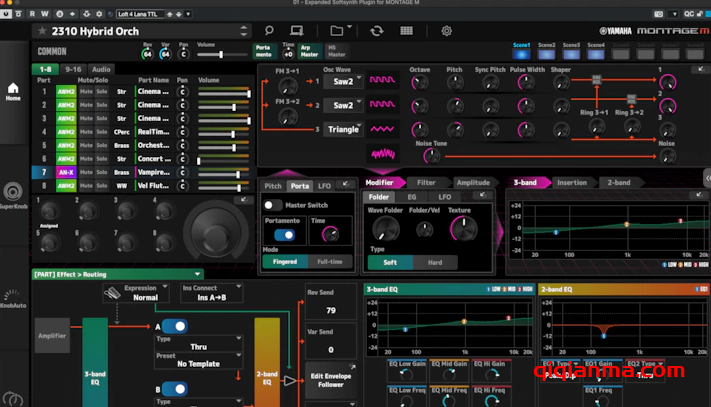Click the search magnifier icon
The image size is (711, 407).
click(269, 30)
